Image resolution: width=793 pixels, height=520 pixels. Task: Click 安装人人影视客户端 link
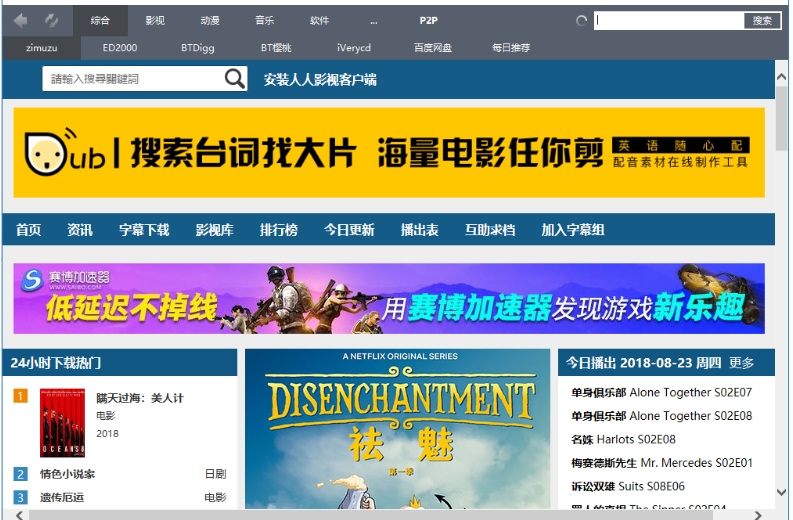[x=320, y=79]
